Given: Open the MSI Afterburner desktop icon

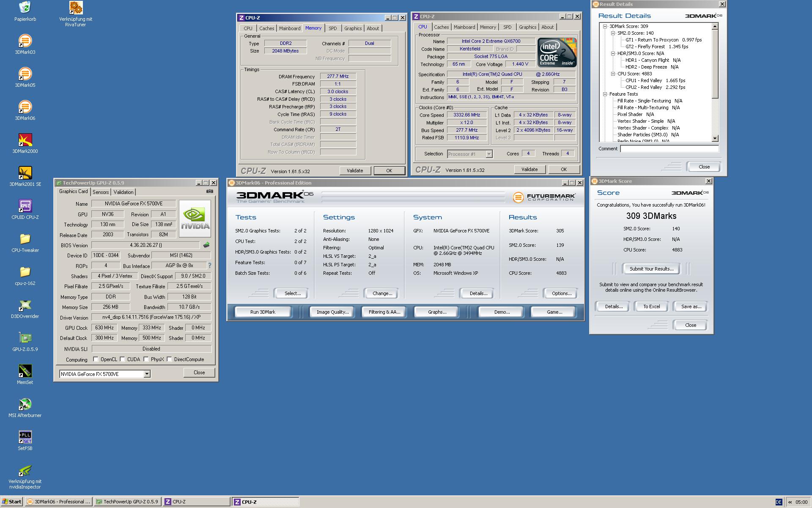Looking at the screenshot, I should tap(25, 404).
